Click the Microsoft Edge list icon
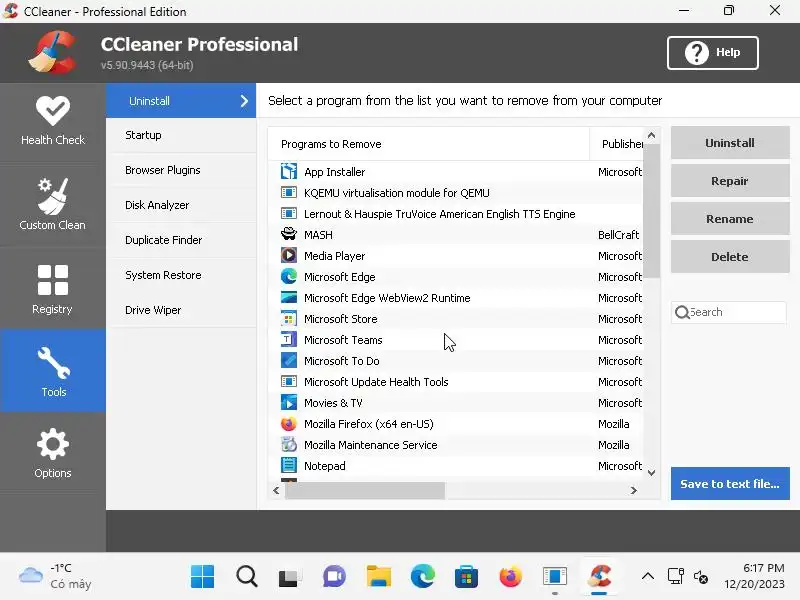 coord(289,277)
